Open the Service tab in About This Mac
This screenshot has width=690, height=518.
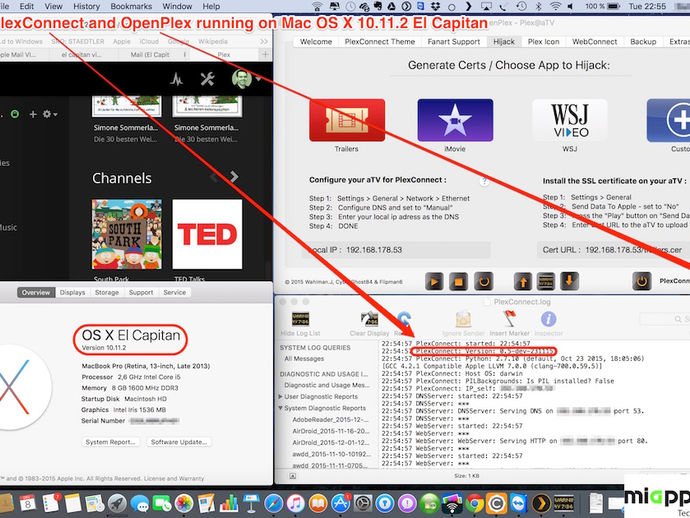pos(174,293)
